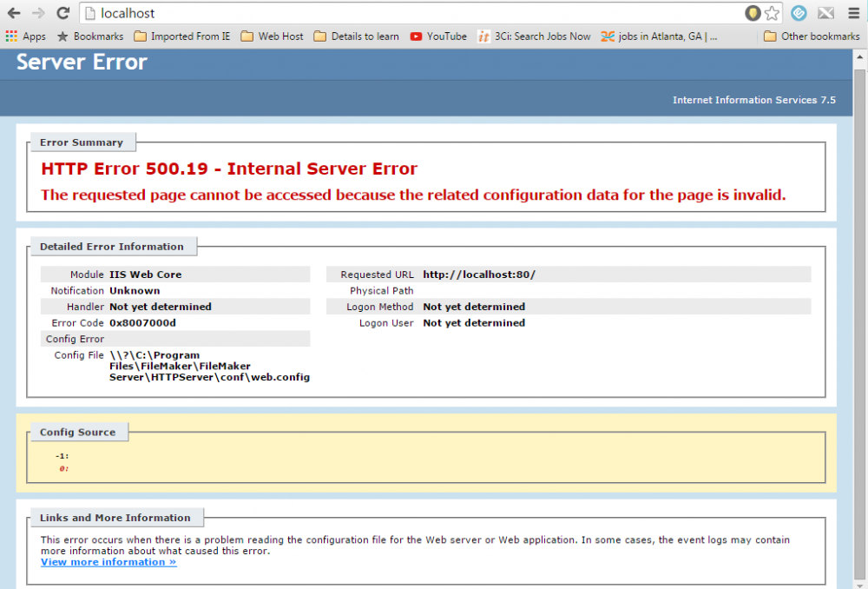Open the Bookmarks star shortcut
The image size is (868, 589).
coord(89,36)
